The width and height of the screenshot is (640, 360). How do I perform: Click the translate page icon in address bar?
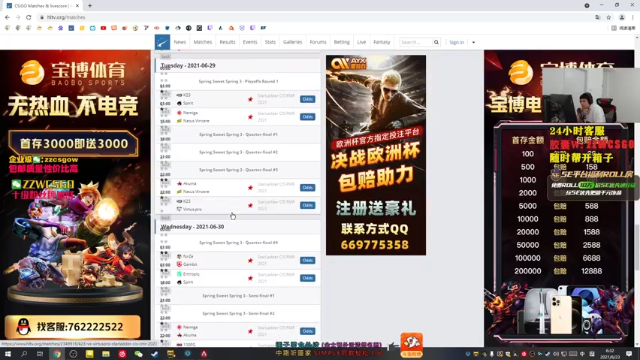point(598,17)
